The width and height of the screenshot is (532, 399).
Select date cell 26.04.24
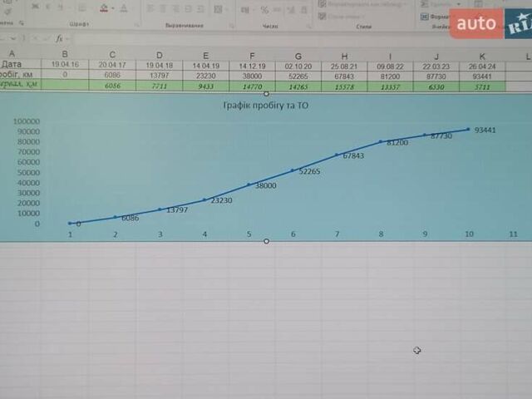pyautogui.click(x=482, y=66)
